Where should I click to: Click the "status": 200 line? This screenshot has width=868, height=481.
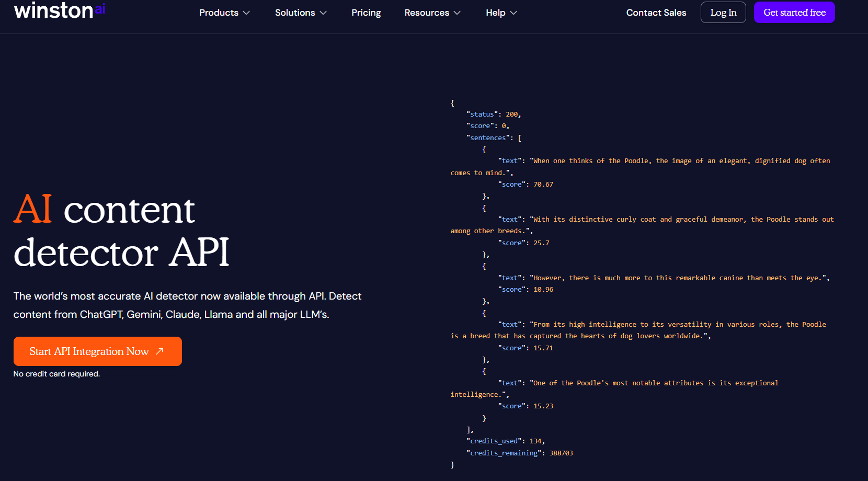coord(494,114)
